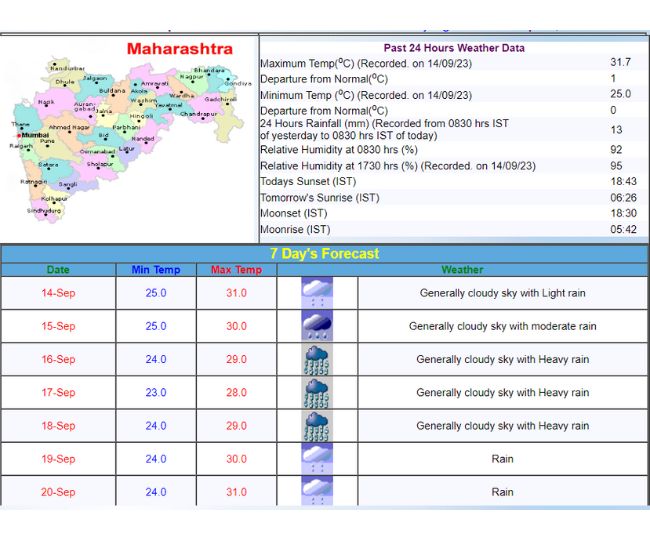This screenshot has width=650, height=540.
Task: Click the Weather column header
Action: click(462, 270)
